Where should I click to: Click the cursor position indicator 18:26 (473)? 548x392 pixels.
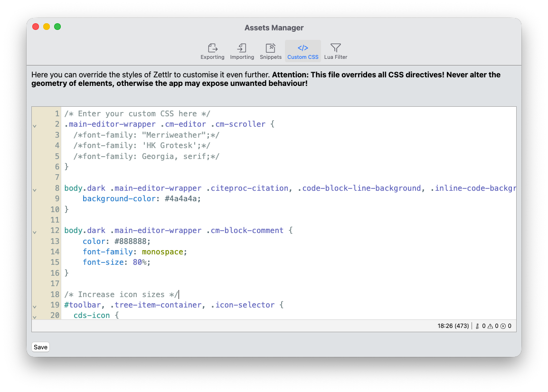click(453, 326)
